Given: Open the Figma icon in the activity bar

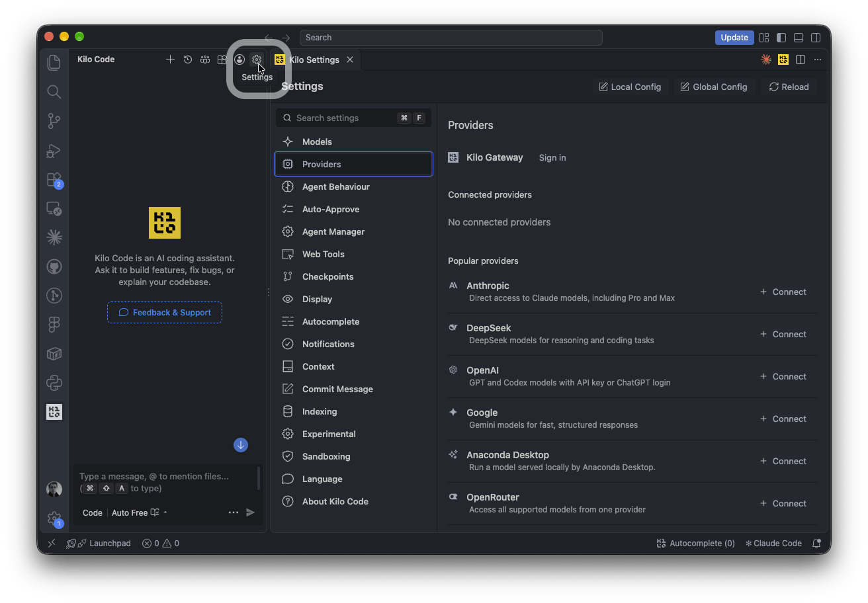Looking at the screenshot, I should click(x=54, y=325).
